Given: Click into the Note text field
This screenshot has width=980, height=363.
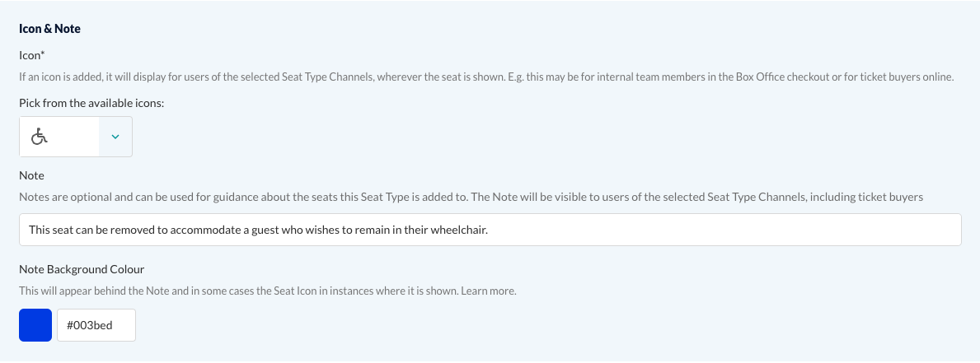Looking at the screenshot, I should click(490, 230).
